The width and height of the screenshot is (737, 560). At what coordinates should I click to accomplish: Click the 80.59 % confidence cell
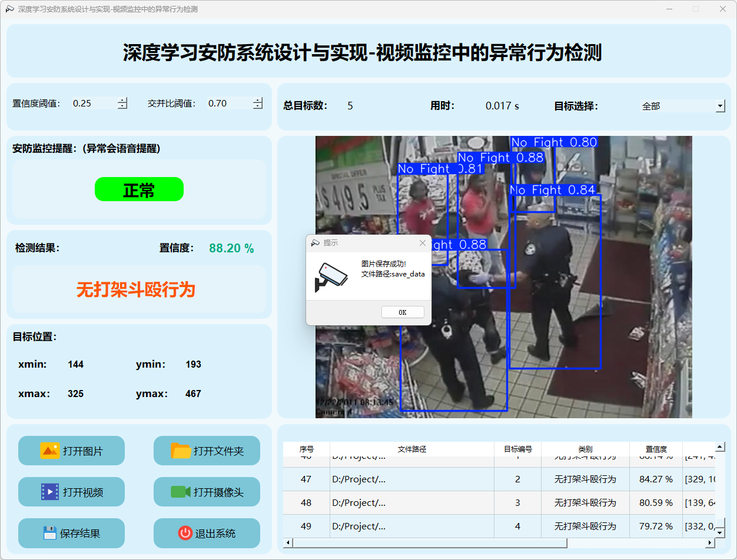click(x=656, y=503)
